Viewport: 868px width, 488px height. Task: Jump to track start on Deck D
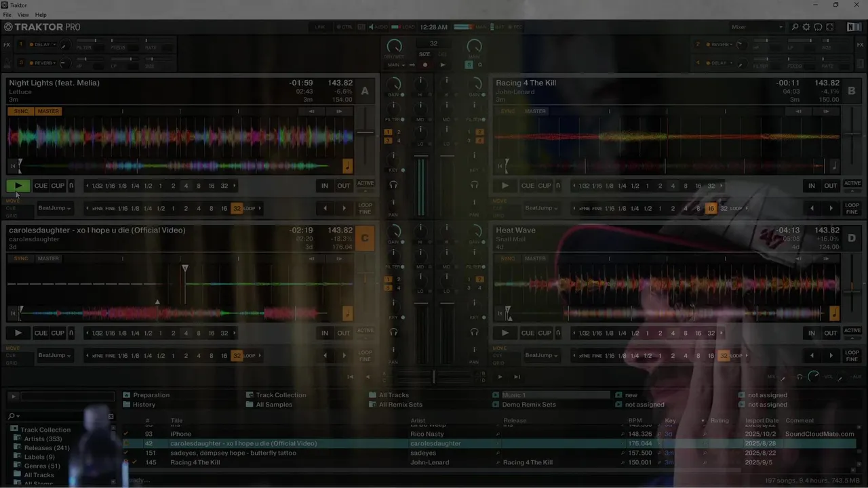tap(499, 313)
